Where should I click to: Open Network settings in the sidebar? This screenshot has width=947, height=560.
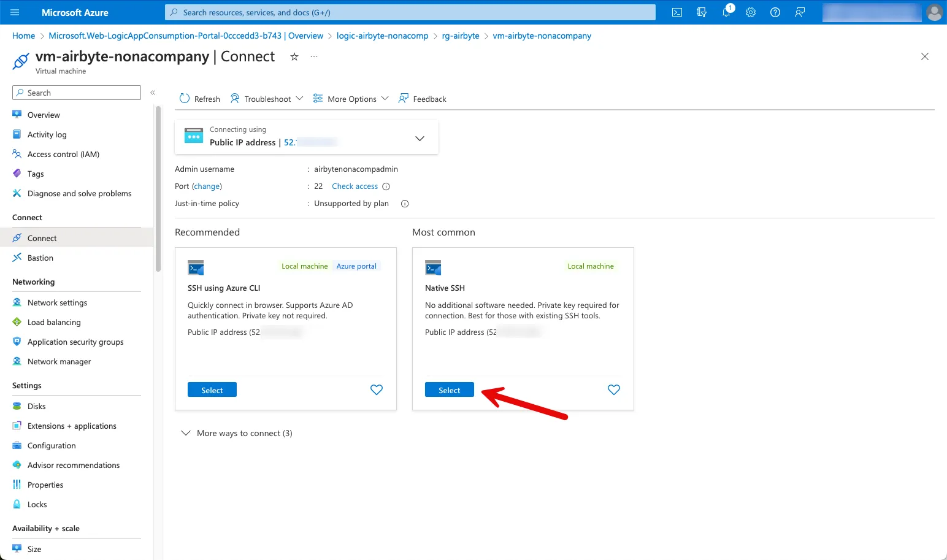click(x=57, y=302)
